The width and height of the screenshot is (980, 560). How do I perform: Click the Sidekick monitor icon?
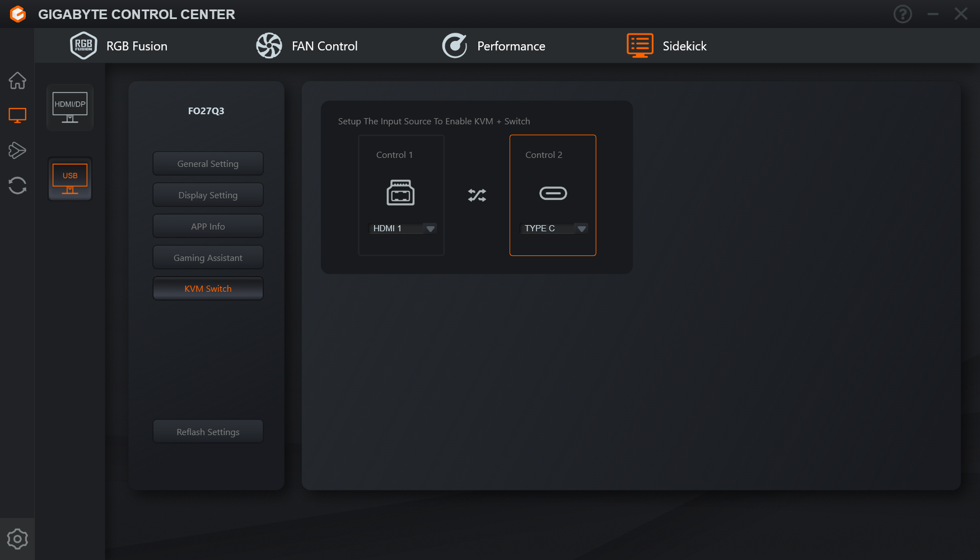tap(640, 45)
